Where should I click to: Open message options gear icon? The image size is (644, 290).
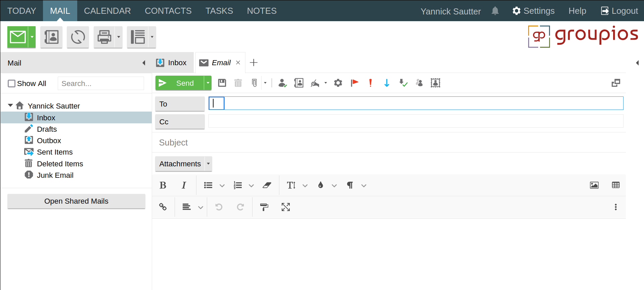coord(338,83)
